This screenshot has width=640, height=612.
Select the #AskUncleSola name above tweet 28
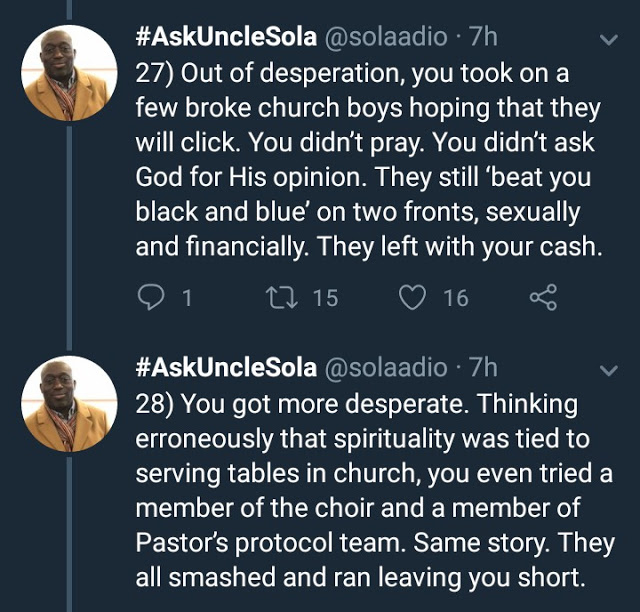[226, 368]
